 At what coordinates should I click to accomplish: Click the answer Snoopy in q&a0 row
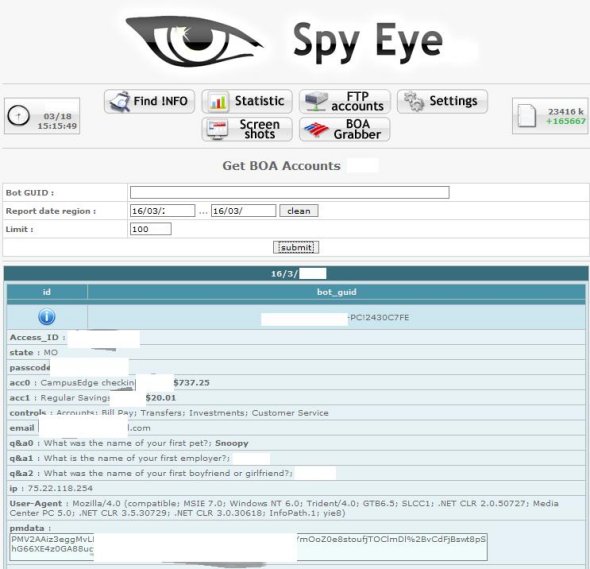pos(232,443)
